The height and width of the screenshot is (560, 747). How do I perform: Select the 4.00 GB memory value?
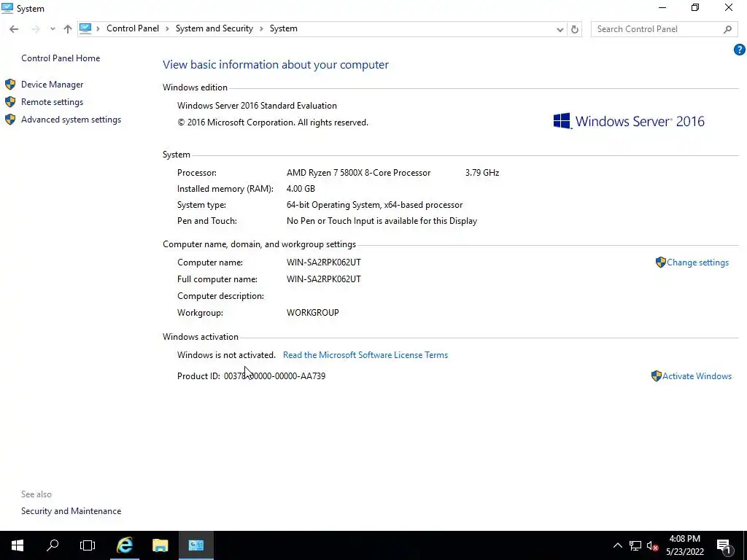(x=301, y=189)
